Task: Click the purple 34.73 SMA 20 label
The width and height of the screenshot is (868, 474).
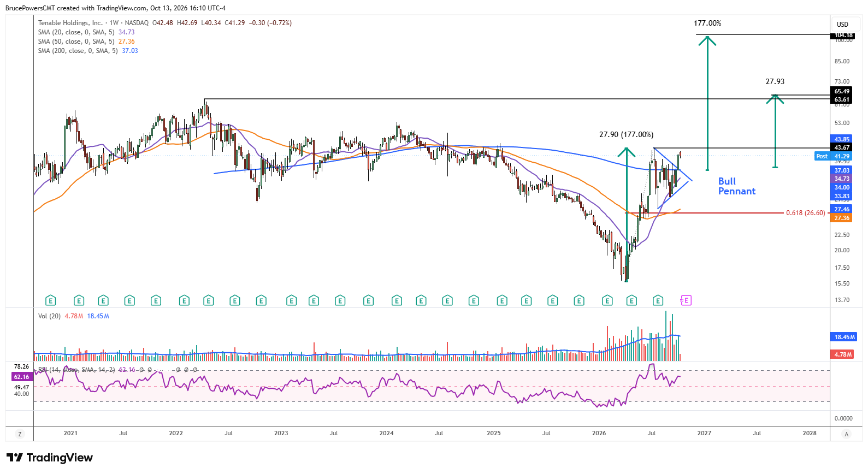Action: coord(842,179)
